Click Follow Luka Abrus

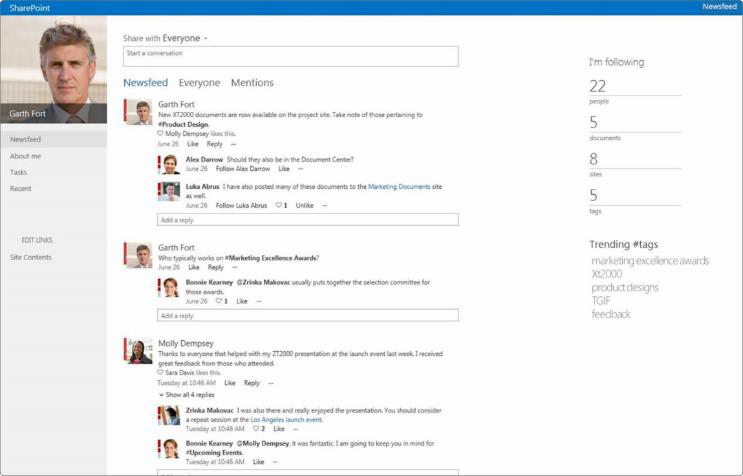pos(241,206)
